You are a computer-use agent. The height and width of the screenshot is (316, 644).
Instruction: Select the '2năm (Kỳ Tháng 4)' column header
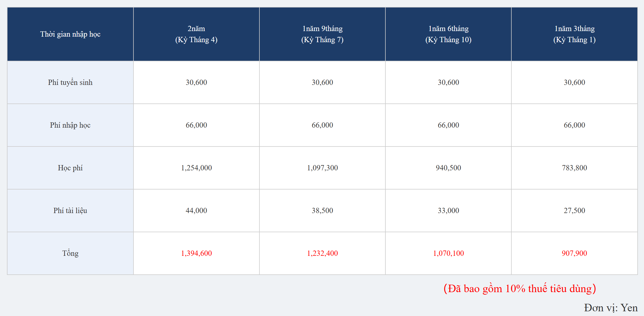(x=196, y=34)
